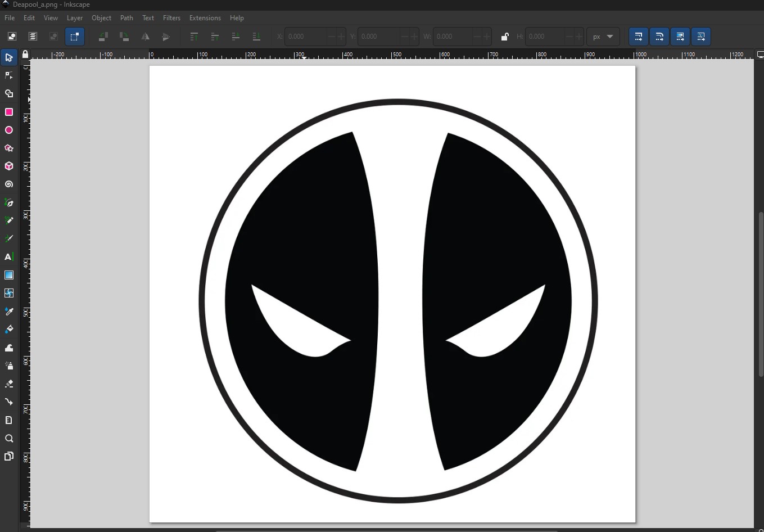Select the Selector arrow tool
The image size is (764, 532).
click(9, 57)
